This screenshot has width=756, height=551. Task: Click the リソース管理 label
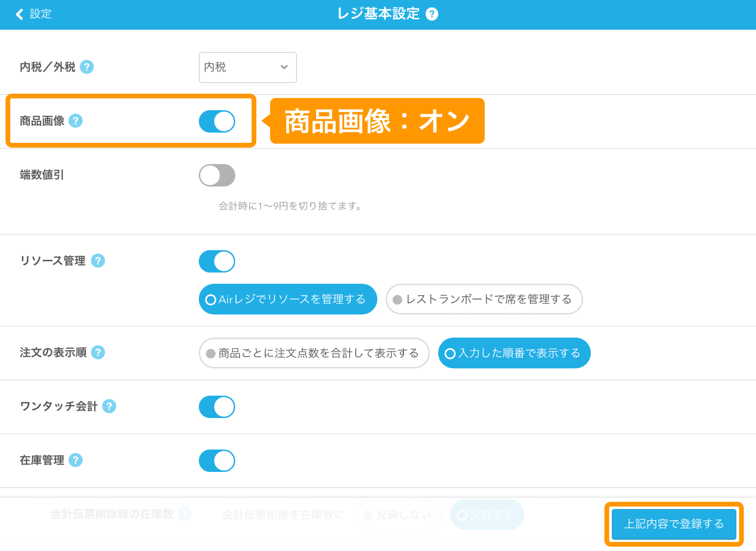(53, 261)
